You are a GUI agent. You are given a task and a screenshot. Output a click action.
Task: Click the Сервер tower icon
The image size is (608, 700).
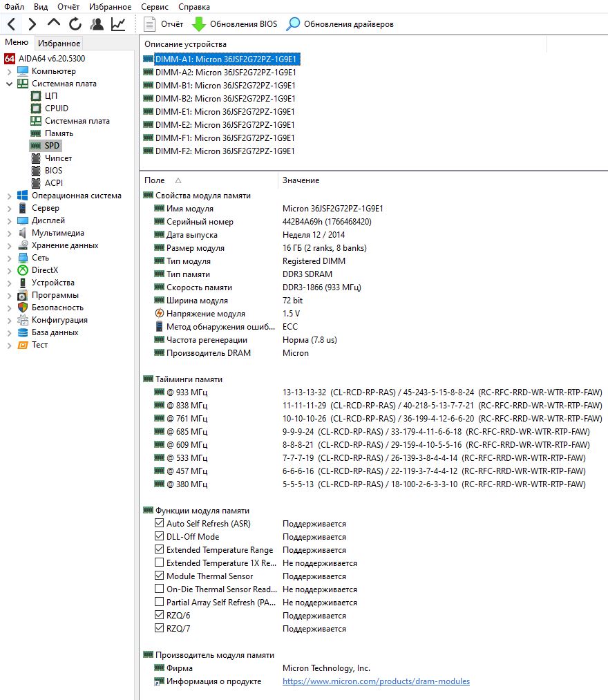[23, 208]
